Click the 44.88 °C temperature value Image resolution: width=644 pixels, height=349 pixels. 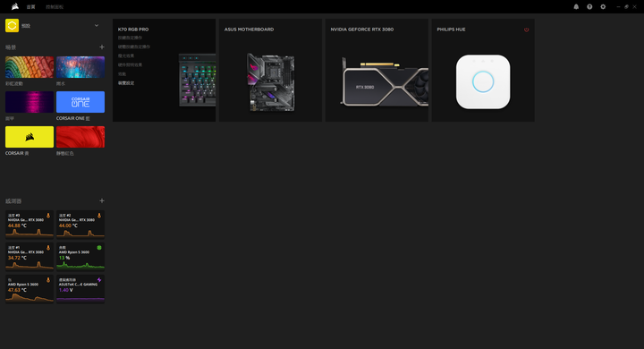(x=17, y=226)
